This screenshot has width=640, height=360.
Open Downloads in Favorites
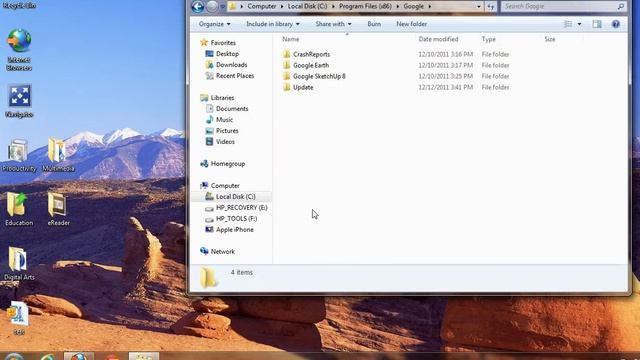231,65
